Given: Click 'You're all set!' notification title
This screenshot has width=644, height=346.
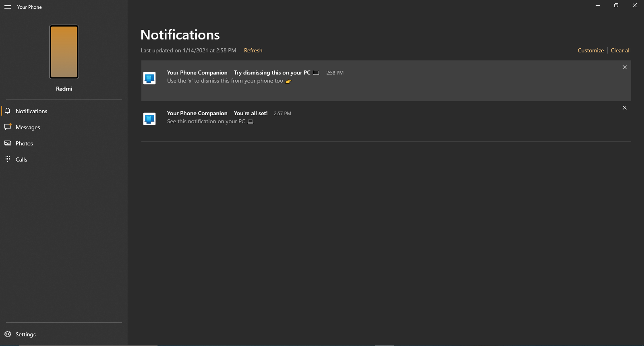Looking at the screenshot, I should 251,113.
